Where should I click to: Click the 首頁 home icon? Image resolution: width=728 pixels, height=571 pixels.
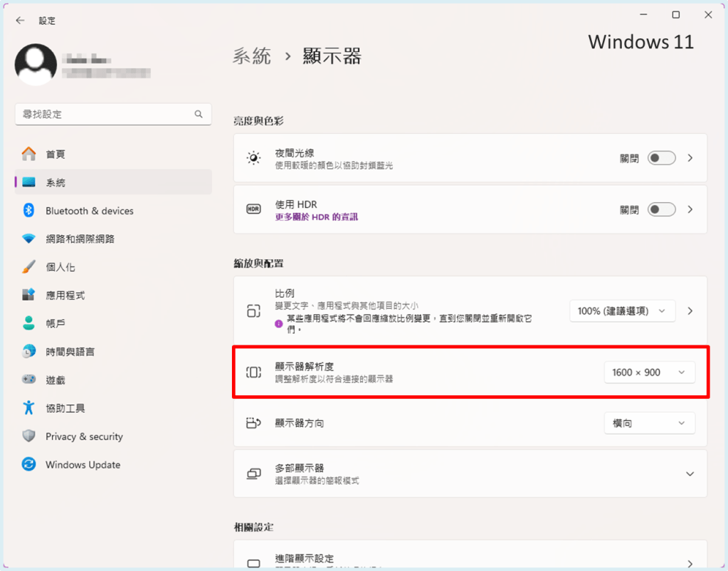click(x=28, y=154)
